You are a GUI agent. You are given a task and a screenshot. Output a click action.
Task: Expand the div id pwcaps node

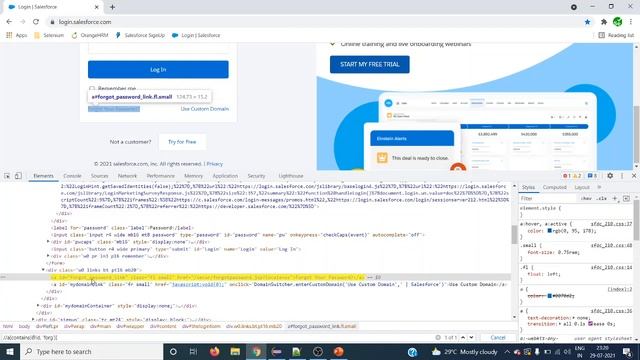click(x=48, y=242)
